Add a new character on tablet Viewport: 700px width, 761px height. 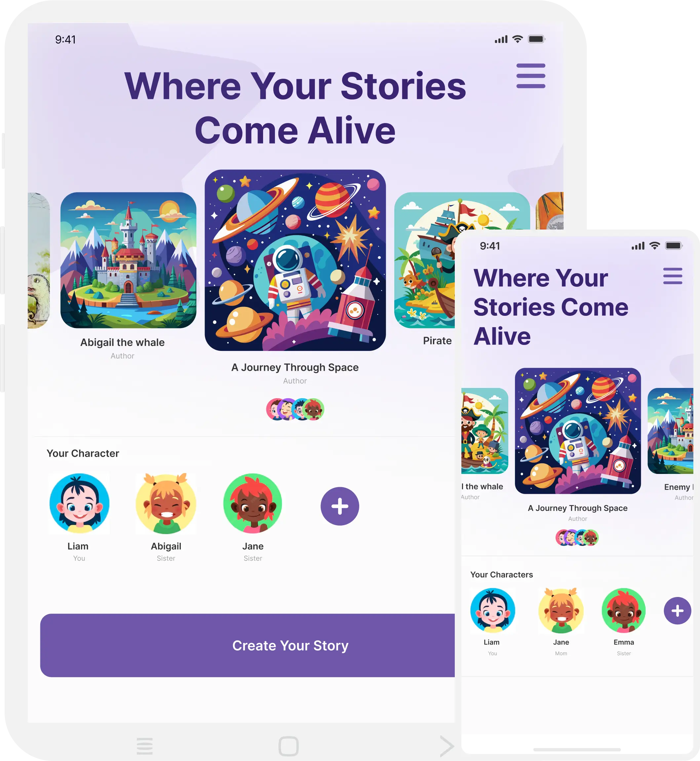point(340,506)
